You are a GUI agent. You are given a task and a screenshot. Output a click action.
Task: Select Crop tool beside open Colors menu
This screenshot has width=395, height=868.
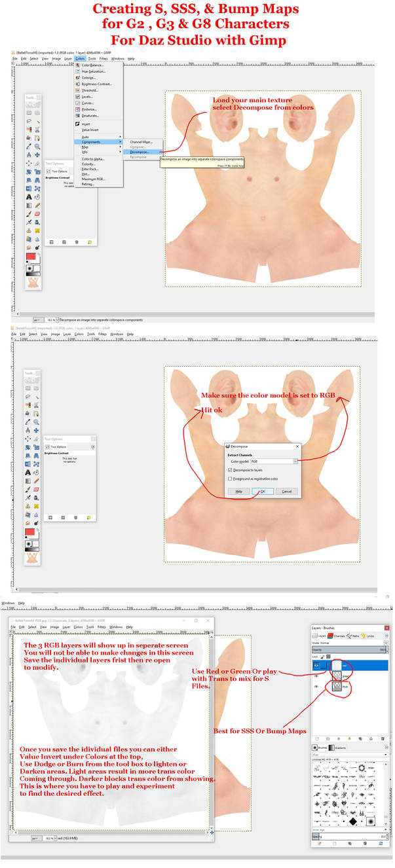click(37, 163)
